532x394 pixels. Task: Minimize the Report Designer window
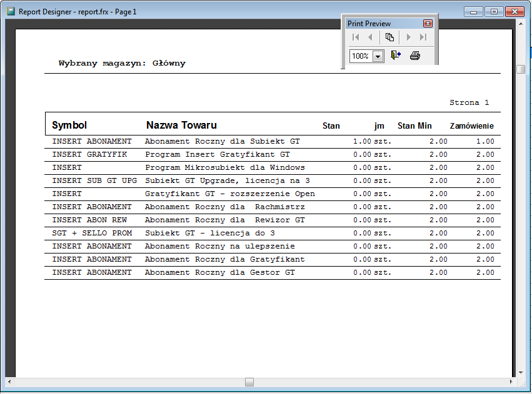click(x=474, y=12)
